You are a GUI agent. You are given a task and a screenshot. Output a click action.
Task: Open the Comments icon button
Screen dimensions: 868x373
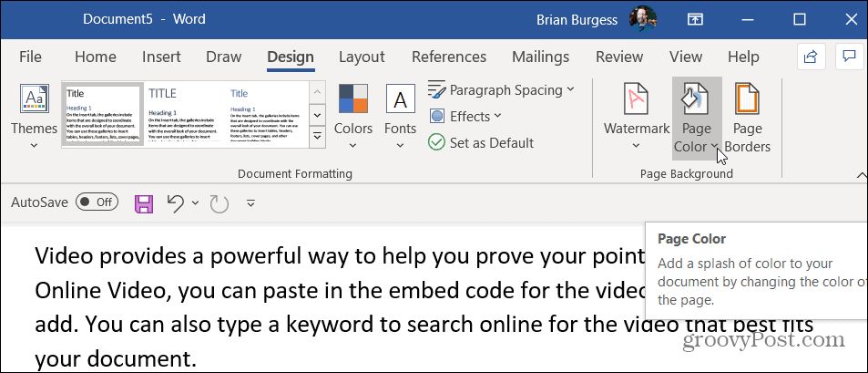(848, 56)
